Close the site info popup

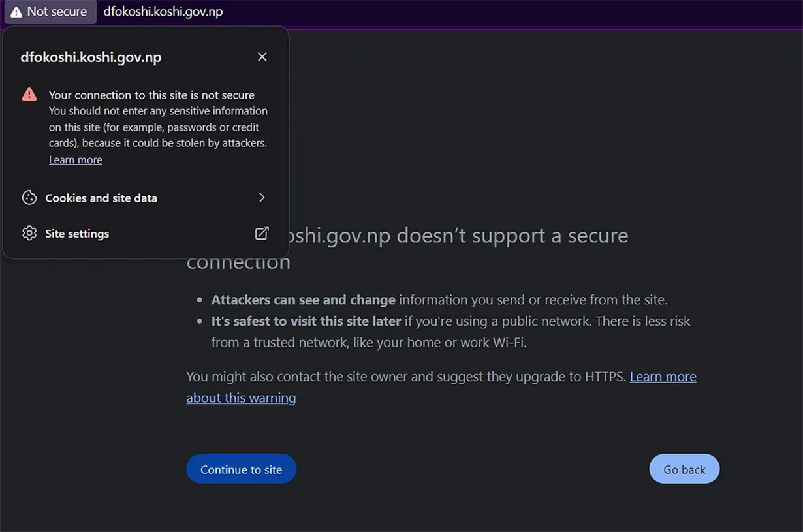coord(262,57)
